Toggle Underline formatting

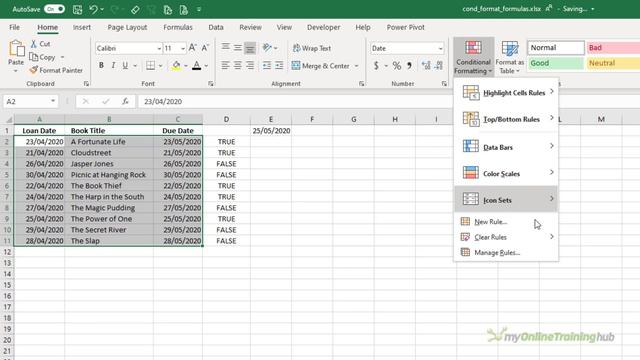pyautogui.click(x=125, y=65)
